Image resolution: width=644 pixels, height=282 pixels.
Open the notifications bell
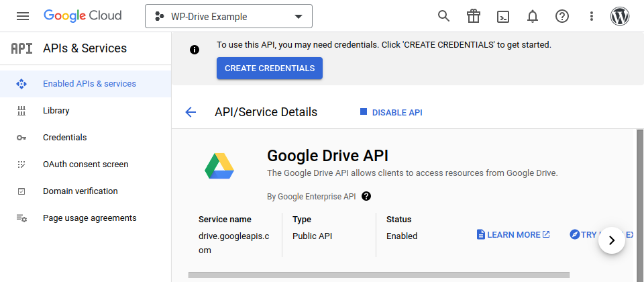[533, 16]
